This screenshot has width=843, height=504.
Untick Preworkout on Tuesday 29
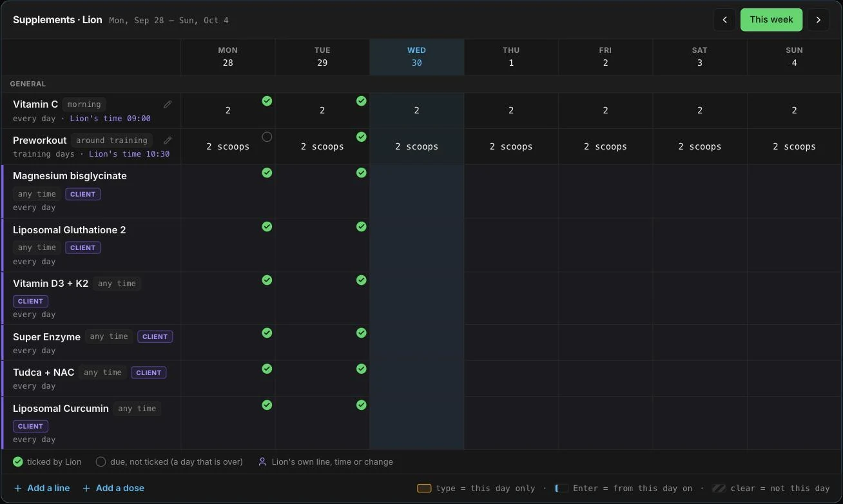[362, 137]
